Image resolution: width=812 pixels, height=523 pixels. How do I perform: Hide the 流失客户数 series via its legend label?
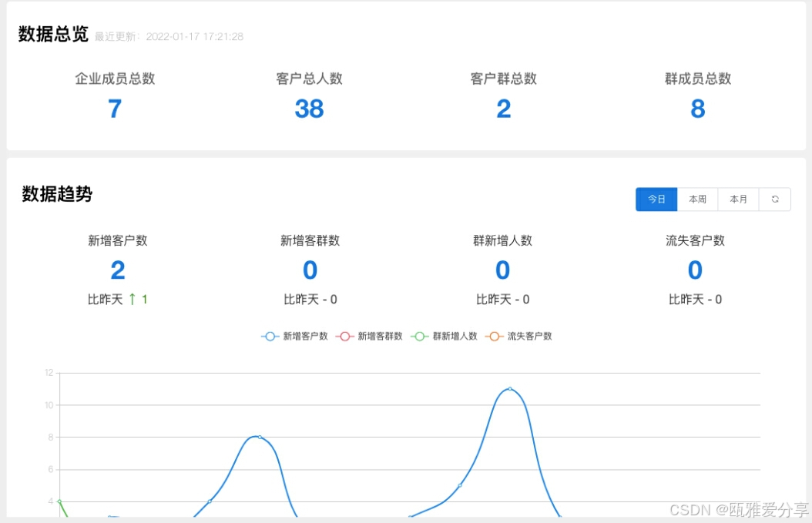529,336
